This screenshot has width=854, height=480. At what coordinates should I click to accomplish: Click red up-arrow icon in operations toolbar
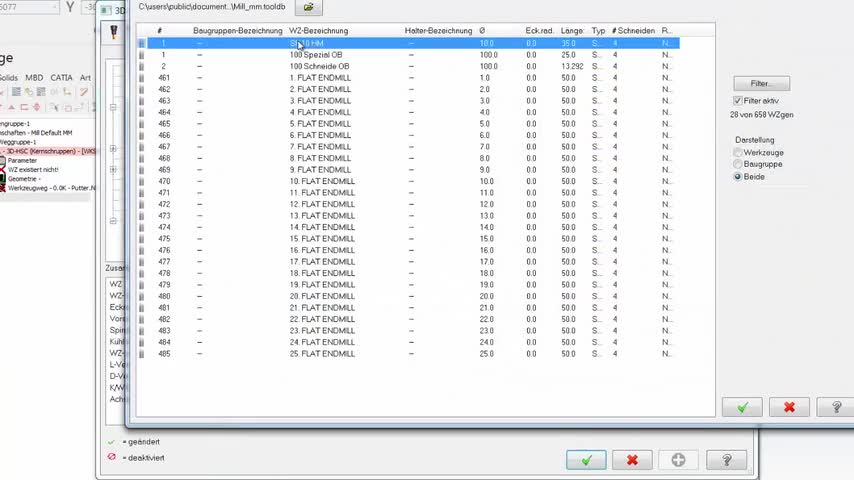click(11, 107)
